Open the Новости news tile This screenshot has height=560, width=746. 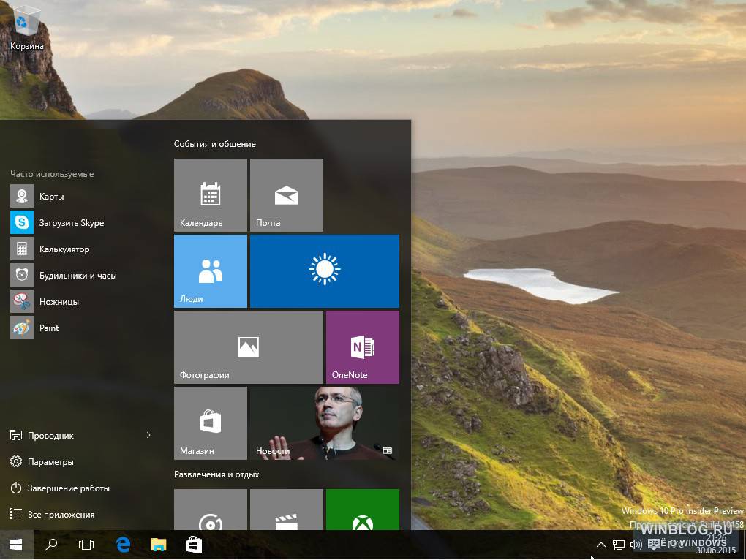click(325, 423)
